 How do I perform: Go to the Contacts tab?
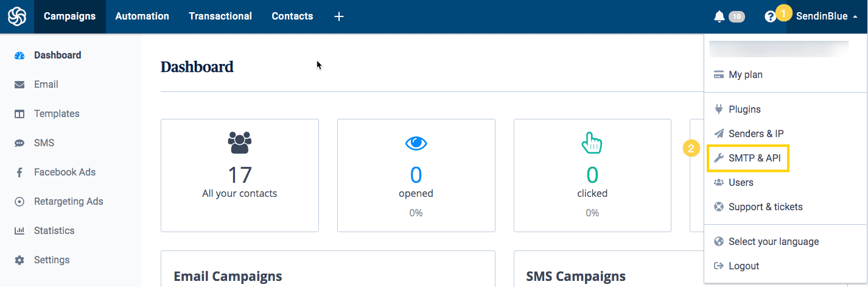(x=292, y=16)
